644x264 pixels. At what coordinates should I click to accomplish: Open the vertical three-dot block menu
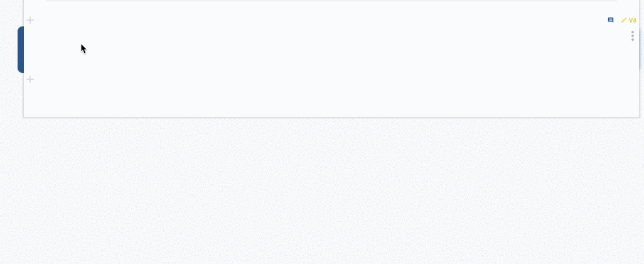(x=633, y=36)
